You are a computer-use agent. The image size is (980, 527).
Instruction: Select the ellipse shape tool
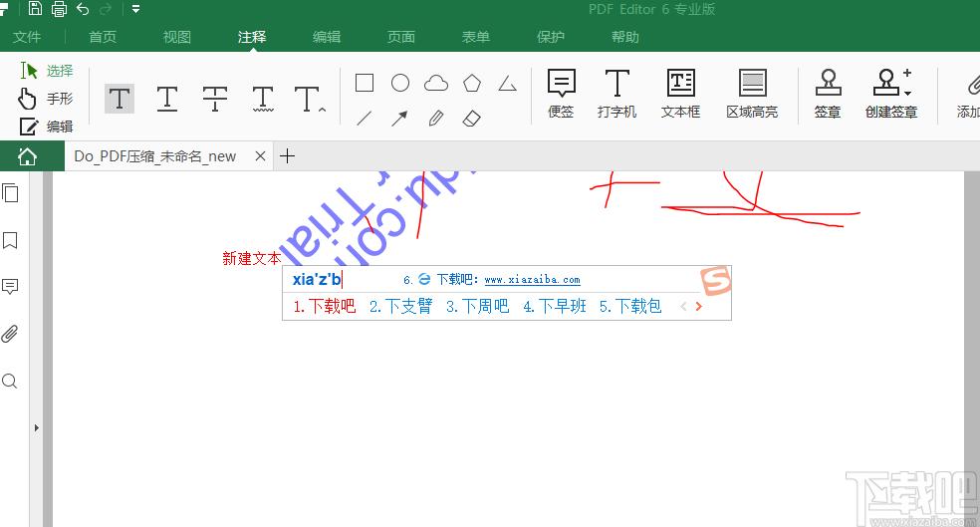coord(400,83)
